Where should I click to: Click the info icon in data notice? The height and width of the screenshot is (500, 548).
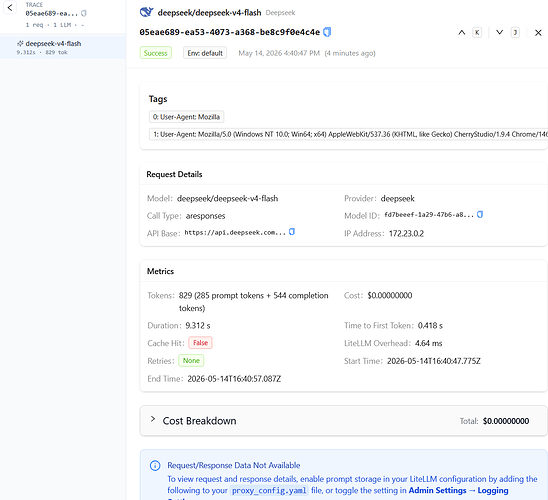155,465
